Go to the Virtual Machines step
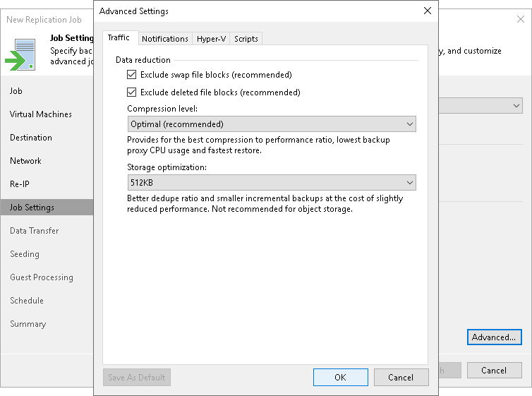This screenshot has width=532, height=396. [41, 114]
